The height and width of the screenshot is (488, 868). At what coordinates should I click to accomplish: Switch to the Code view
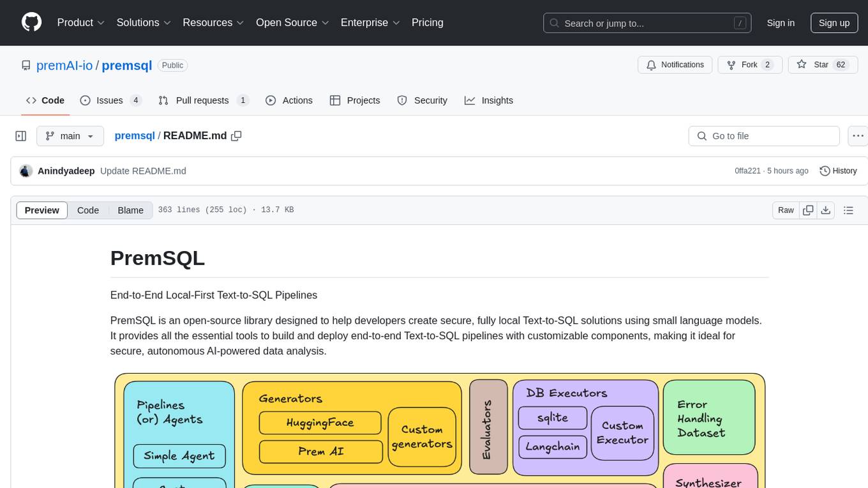point(88,210)
